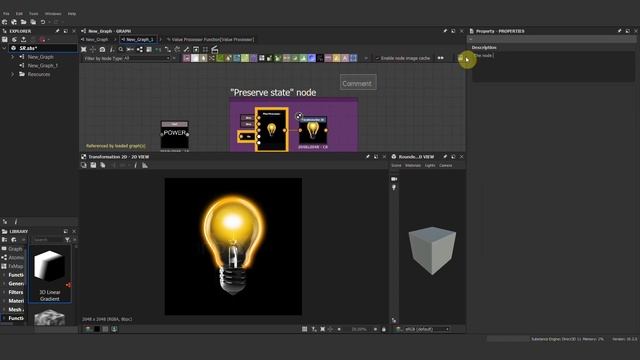Pin the Properties panel
The width and height of the screenshot is (640, 360).
(620, 31)
